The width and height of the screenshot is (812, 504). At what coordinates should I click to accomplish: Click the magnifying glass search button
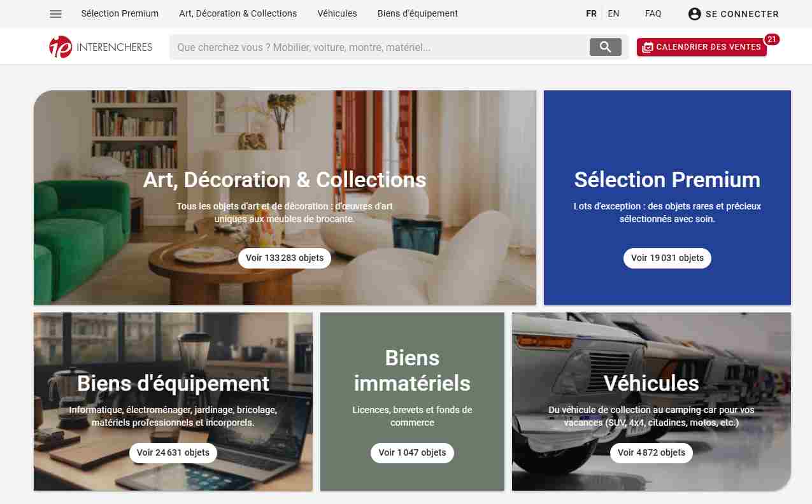(605, 47)
